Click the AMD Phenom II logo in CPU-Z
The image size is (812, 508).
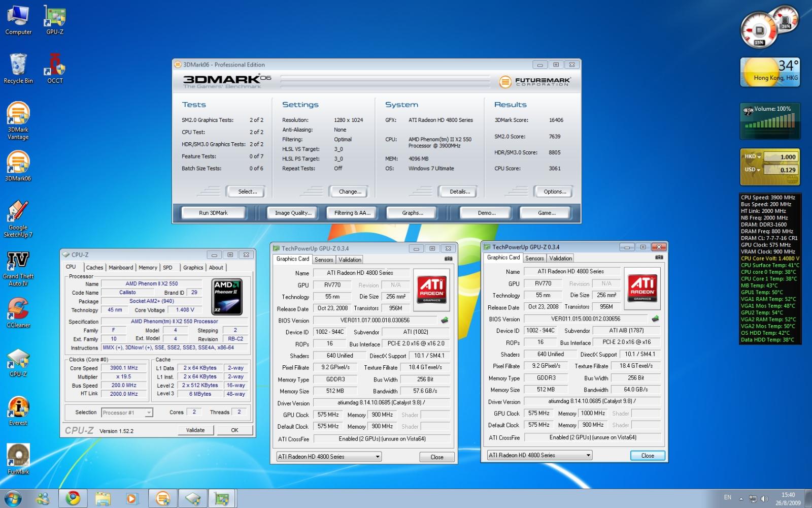pos(227,297)
